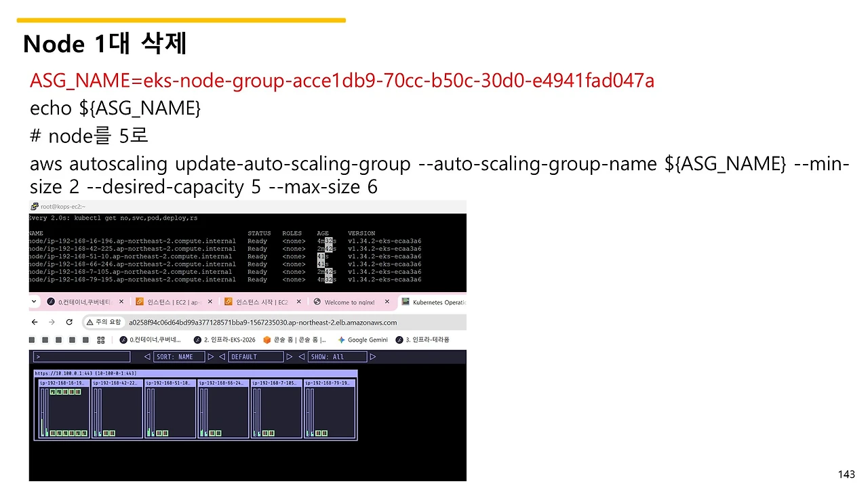Click the PuTTY icon in terminal title bar
The height and width of the screenshot is (488, 868).
tap(34, 206)
